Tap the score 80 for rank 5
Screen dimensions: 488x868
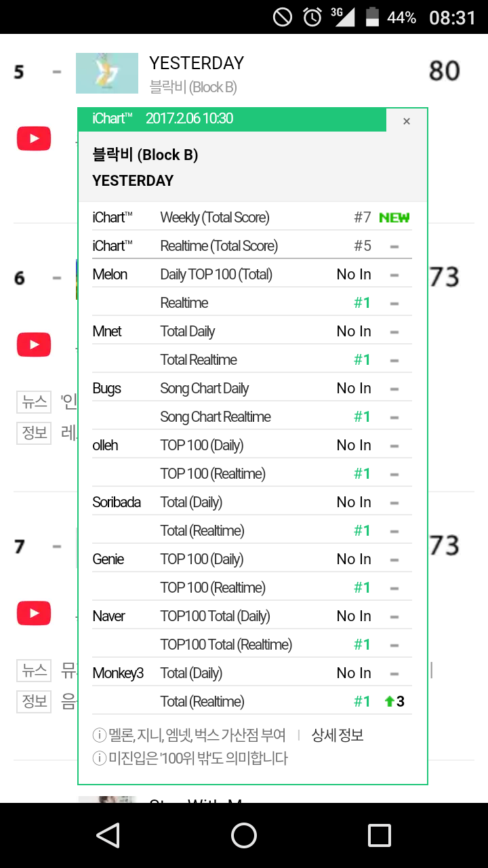point(445,71)
